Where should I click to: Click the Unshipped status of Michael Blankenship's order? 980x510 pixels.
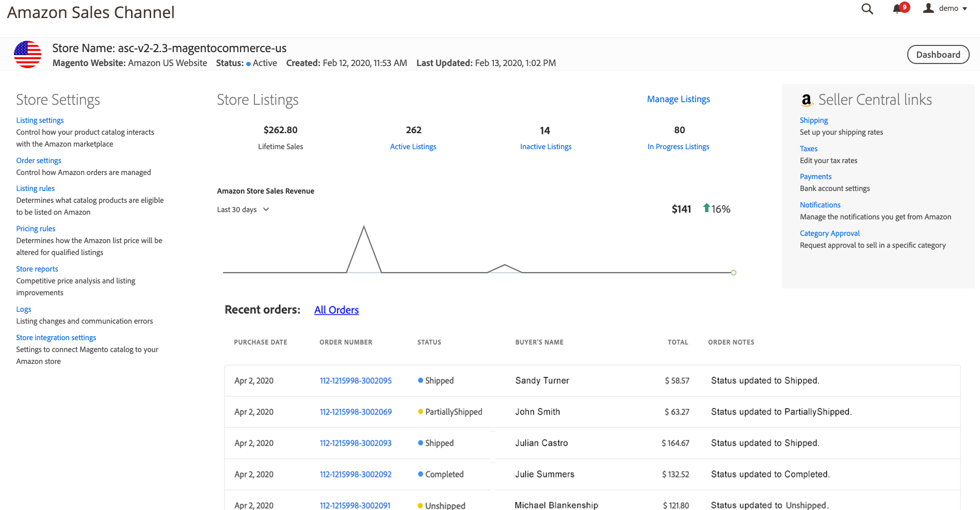(x=441, y=505)
